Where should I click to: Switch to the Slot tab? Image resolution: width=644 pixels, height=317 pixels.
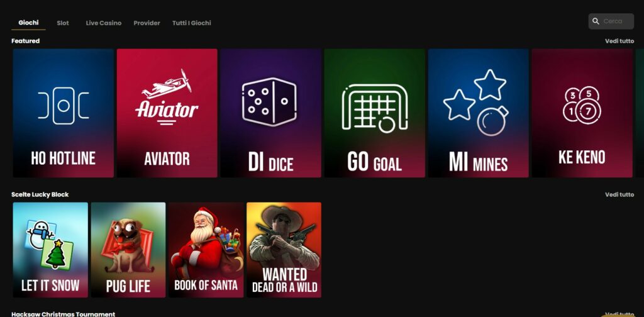[63, 23]
